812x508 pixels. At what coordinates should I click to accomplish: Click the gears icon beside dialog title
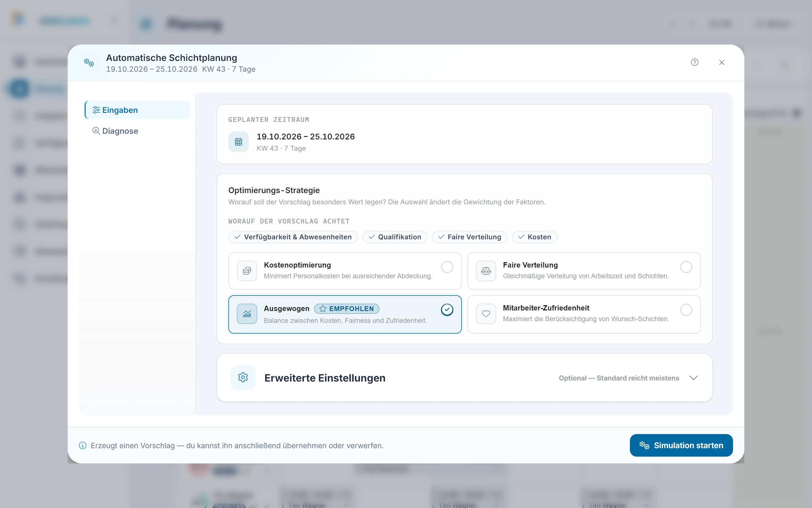[89, 62]
